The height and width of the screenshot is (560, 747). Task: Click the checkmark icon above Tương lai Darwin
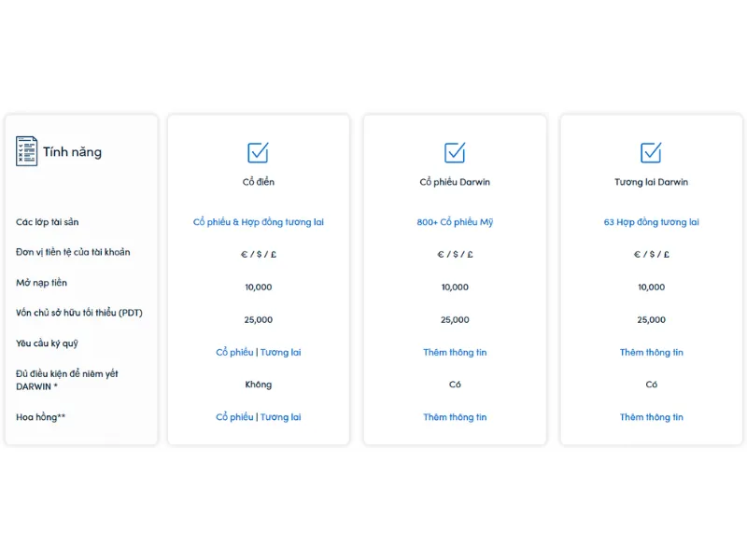tap(651, 152)
